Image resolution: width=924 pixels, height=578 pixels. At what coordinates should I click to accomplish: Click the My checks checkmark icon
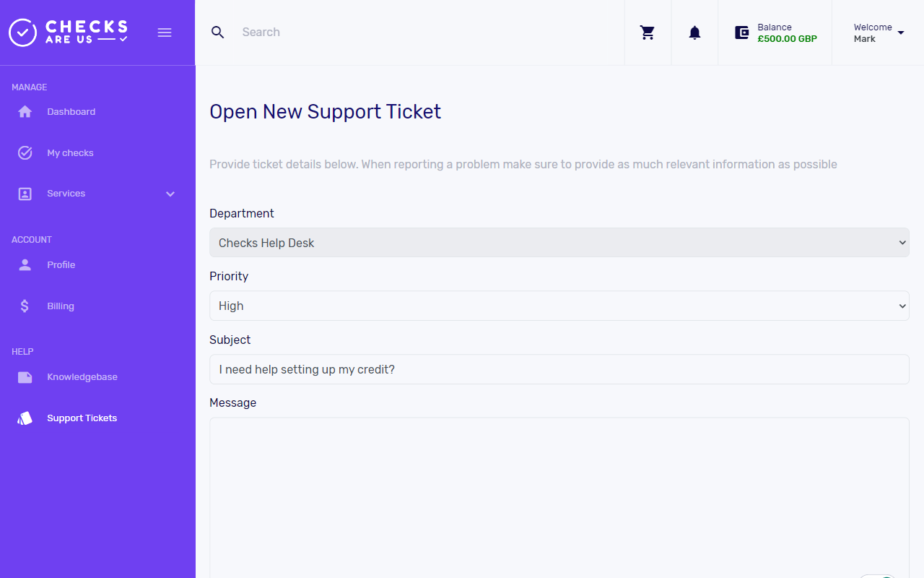25,152
